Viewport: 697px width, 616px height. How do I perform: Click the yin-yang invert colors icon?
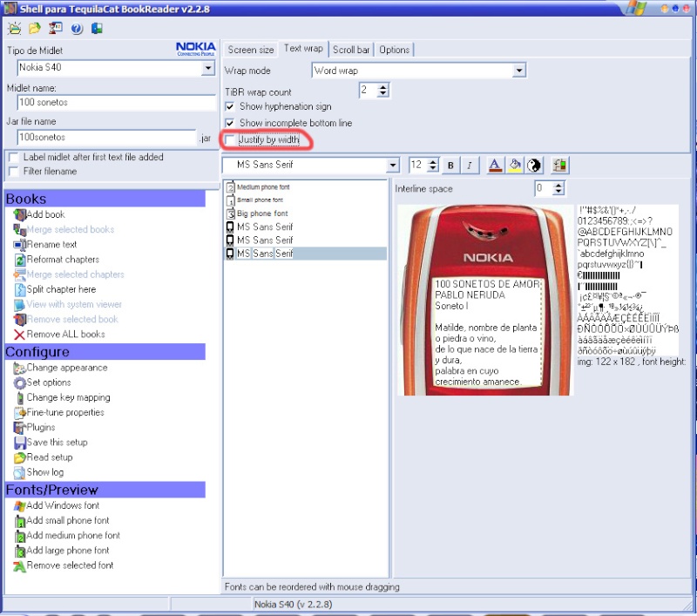point(534,166)
